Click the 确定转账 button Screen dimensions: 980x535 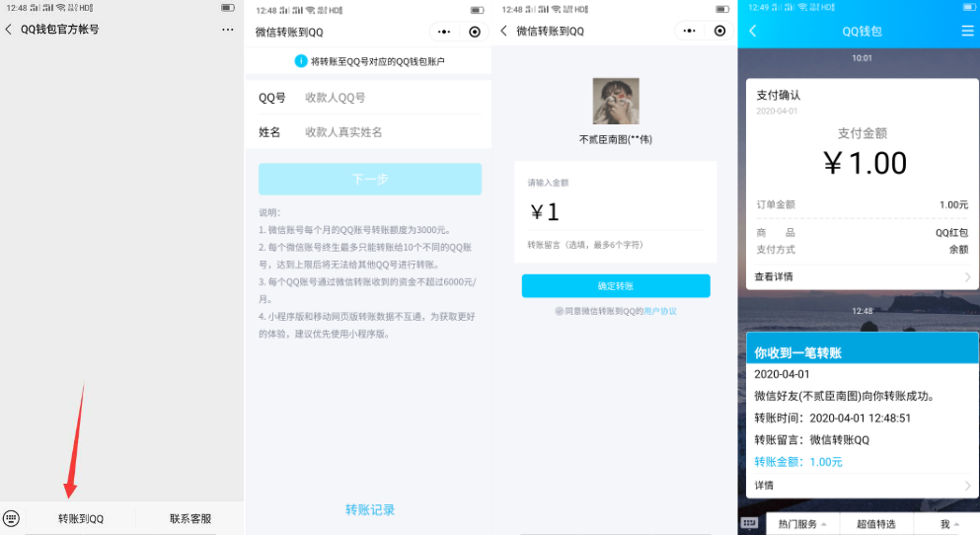(616, 285)
